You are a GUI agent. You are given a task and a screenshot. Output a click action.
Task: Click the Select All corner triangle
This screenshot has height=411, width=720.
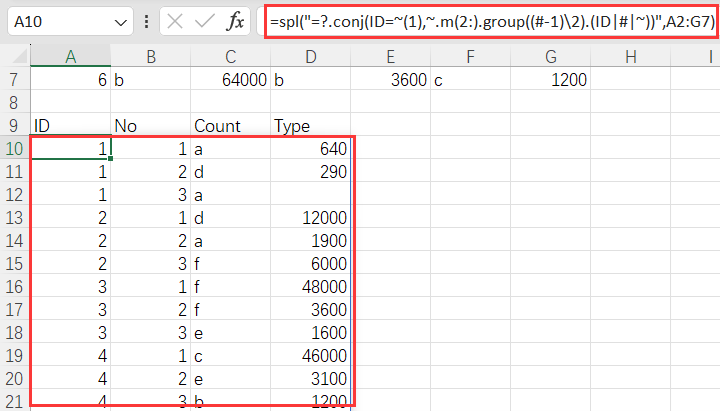15,58
